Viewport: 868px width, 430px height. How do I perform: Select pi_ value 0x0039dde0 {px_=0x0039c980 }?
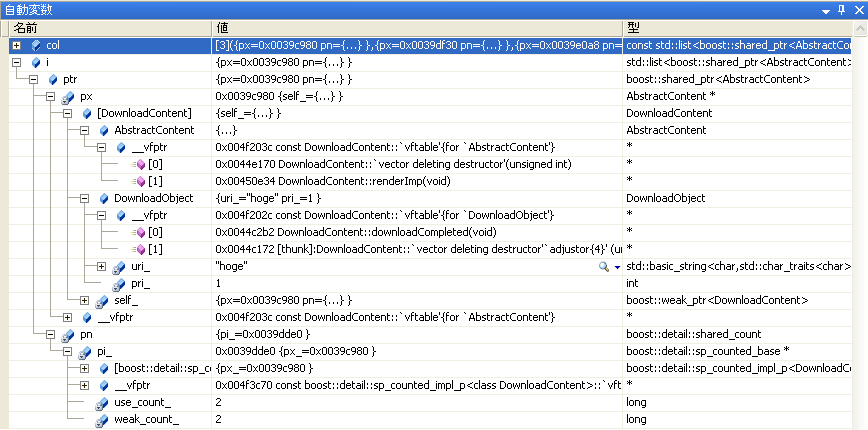click(x=296, y=351)
